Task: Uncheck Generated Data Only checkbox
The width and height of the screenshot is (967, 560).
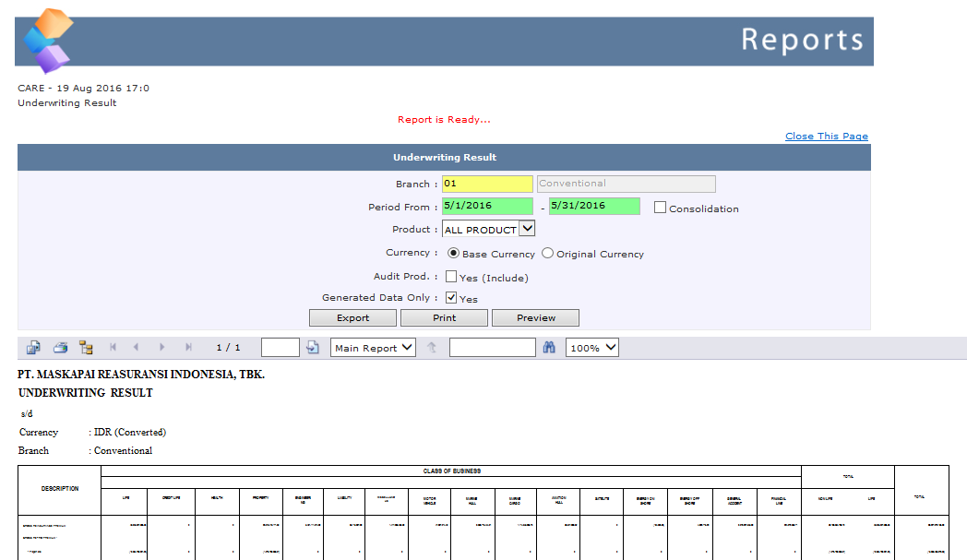Action: coord(451,298)
